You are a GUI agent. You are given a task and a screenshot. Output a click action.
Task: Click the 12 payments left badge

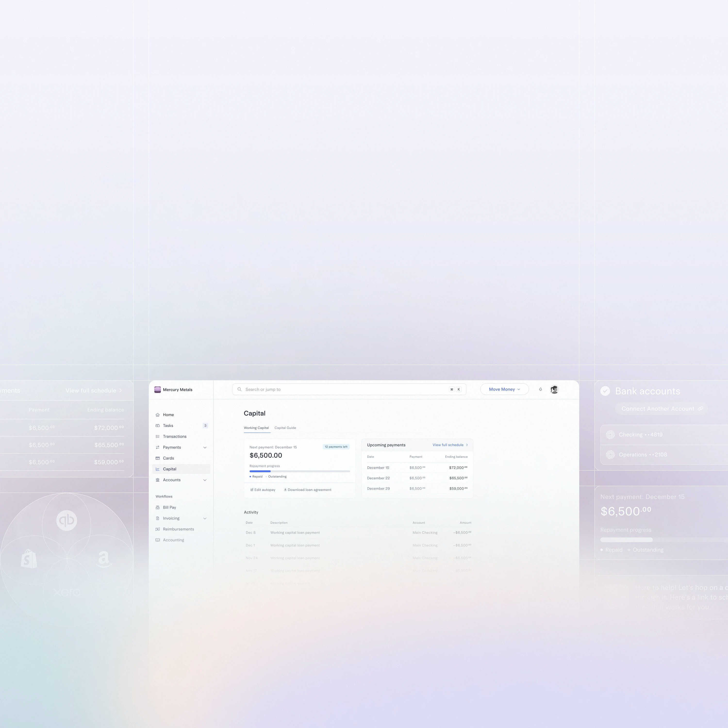336,447
